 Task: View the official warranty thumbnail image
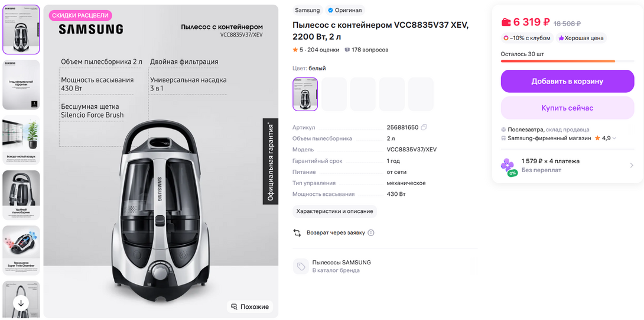click(x=21, y=85)
